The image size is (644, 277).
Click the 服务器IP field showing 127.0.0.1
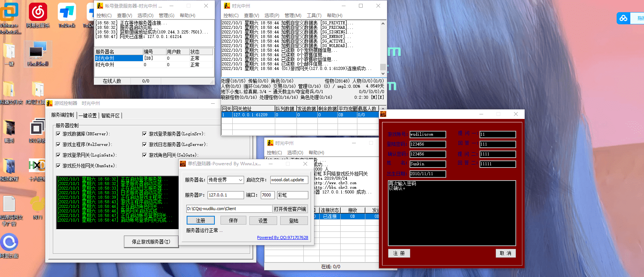pyautogui.click(x=225, y=195)
